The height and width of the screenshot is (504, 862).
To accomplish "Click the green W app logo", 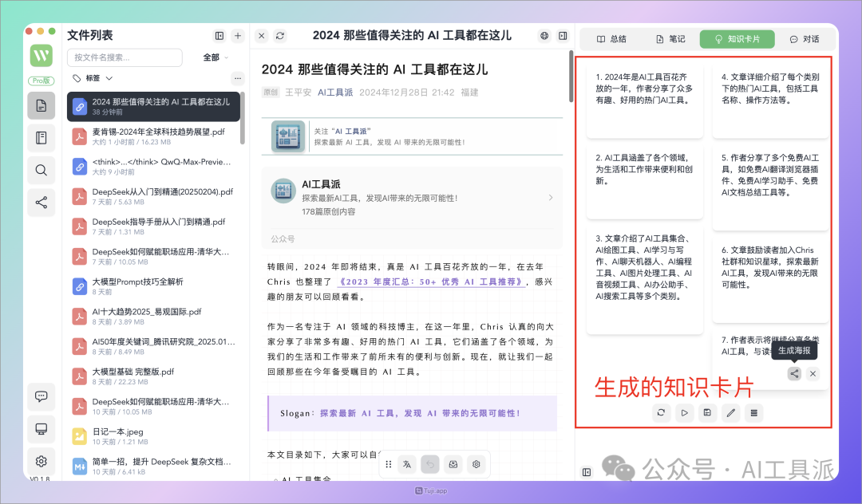I will tap(42, 56).
